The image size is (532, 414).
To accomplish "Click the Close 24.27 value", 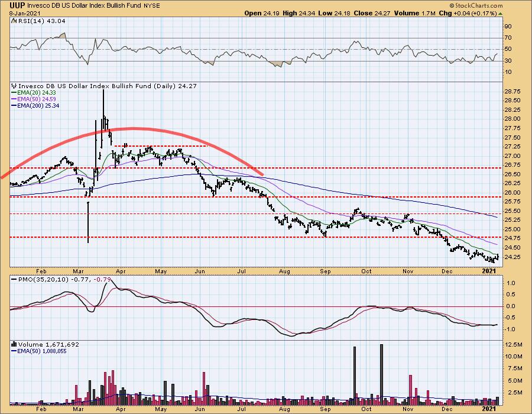I will click(x=373, y=13).
